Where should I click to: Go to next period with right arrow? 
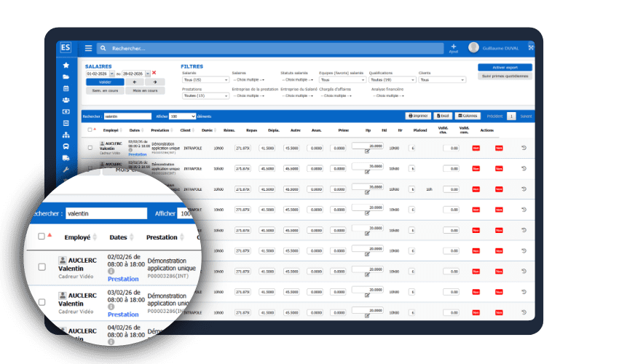[154, 82]
